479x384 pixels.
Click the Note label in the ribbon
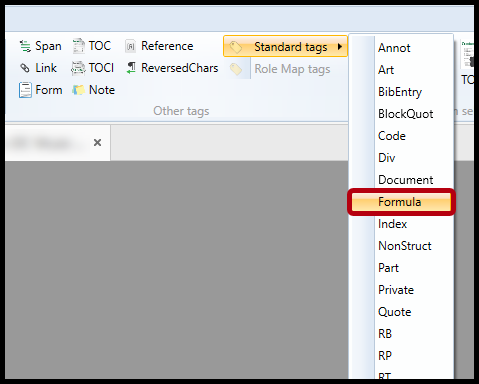point(102,90)
